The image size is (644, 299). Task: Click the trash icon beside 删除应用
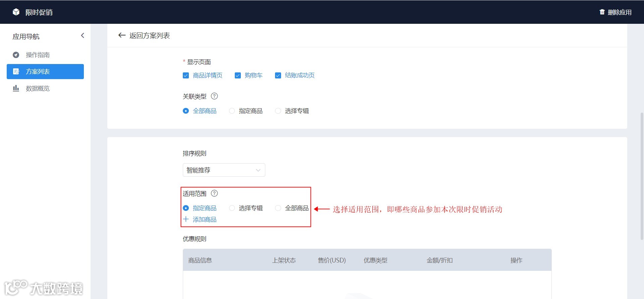pos(602,12)
